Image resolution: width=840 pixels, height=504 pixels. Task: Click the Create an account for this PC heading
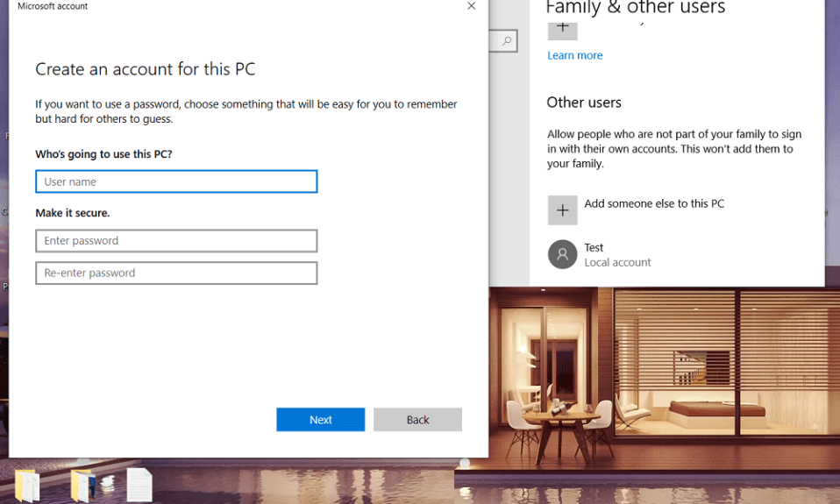pyautogui.click(x=146, y=69)
